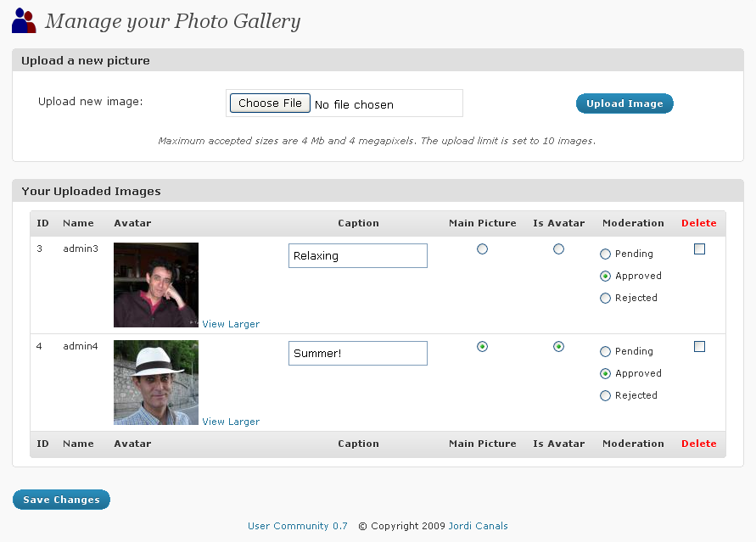Check the Delete checkbox for admin3

699,249
